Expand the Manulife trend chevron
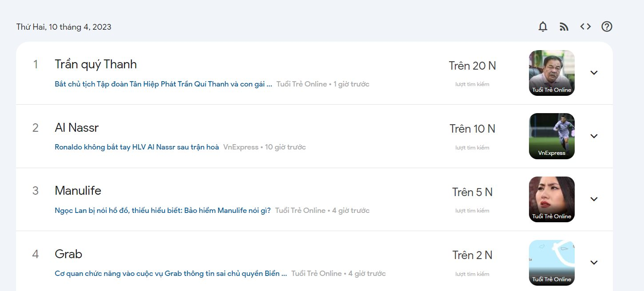644x291 pixels. pyautogui.click(x=594, y=199)
